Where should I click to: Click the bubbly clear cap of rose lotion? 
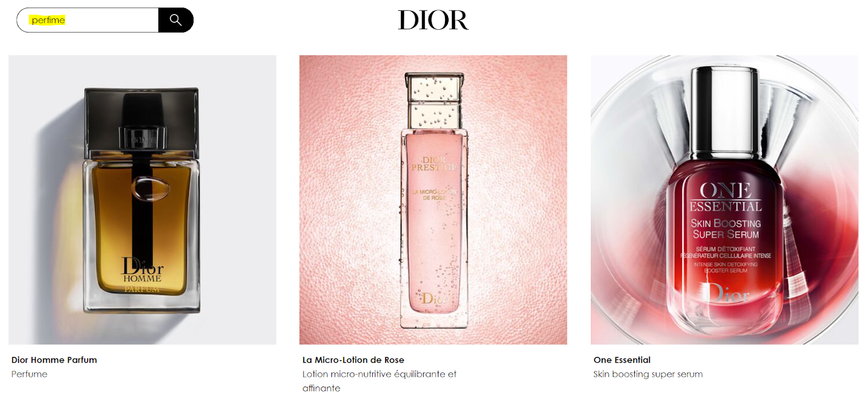coord(434,101)
